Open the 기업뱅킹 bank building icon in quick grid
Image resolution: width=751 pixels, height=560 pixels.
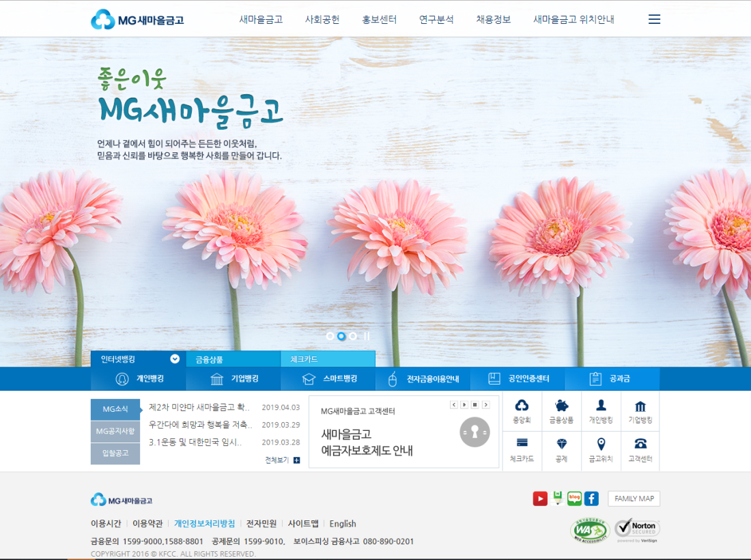coord(640,411)
